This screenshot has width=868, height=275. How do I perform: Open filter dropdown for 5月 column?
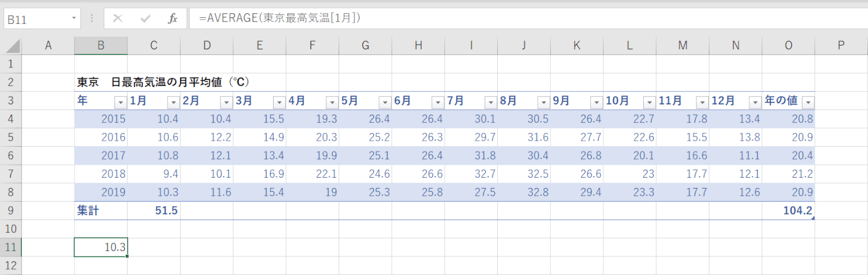(x=385, y=101)
